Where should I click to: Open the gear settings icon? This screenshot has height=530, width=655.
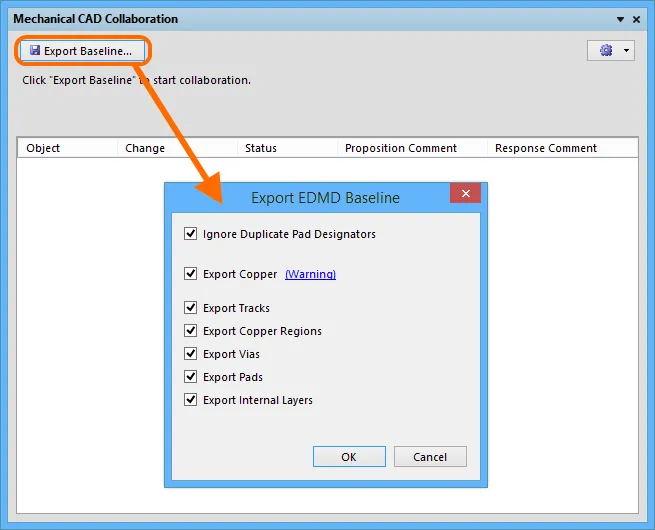click(x=606, y=51)
